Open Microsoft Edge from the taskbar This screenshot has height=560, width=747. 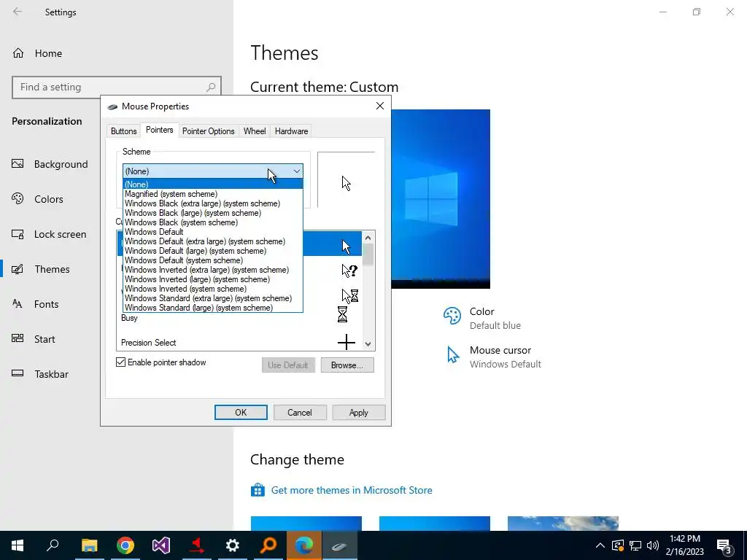pos(304,545)
